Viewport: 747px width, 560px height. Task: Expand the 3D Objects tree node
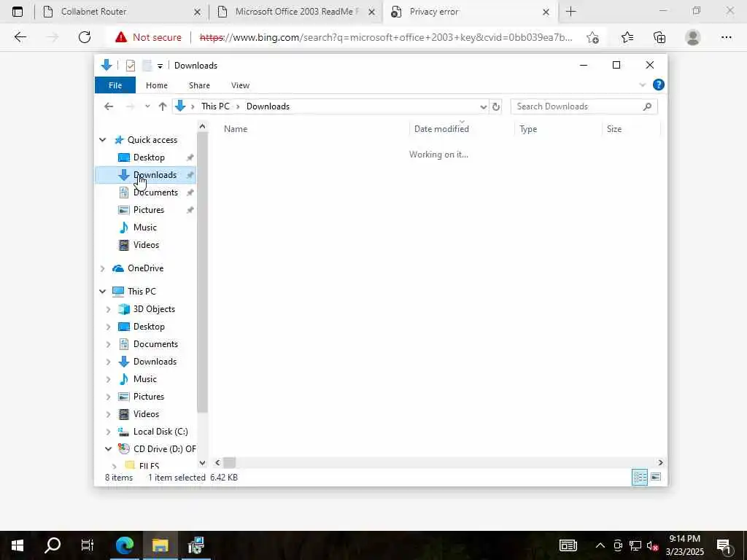(108, 309)
